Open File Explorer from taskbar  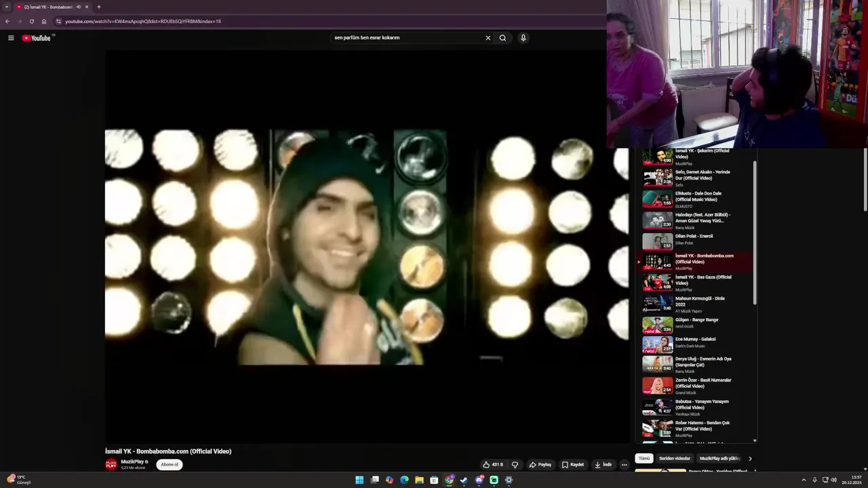coord(419,480)
